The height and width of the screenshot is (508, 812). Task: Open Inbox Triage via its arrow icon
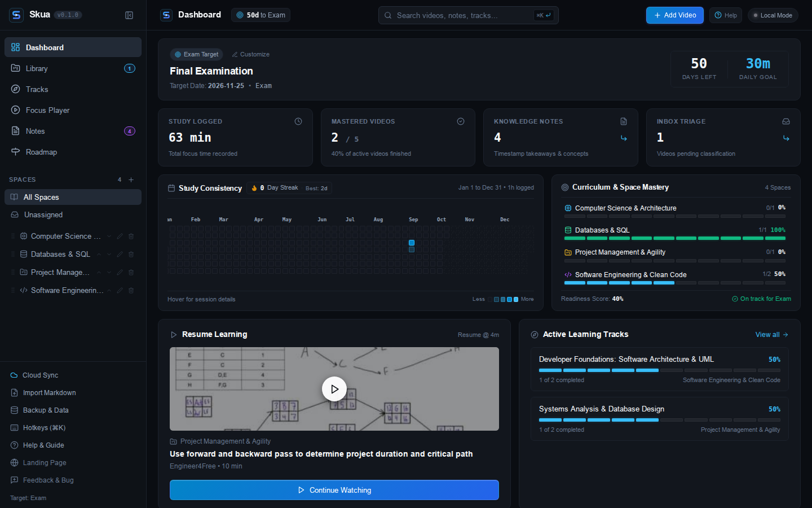point(786,138)
